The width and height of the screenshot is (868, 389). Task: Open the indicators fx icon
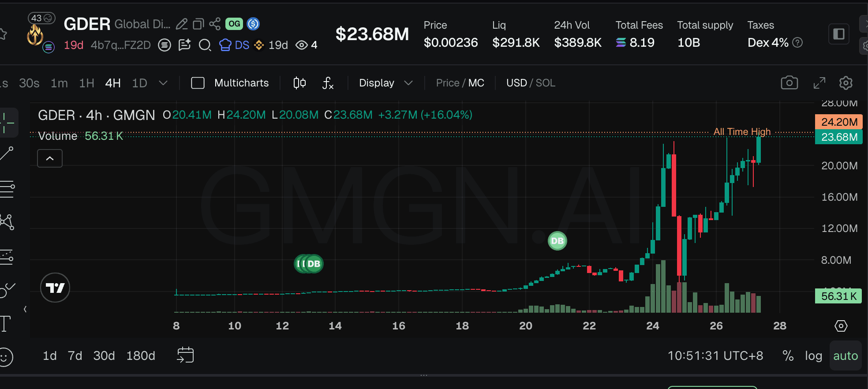click(328, 83)
